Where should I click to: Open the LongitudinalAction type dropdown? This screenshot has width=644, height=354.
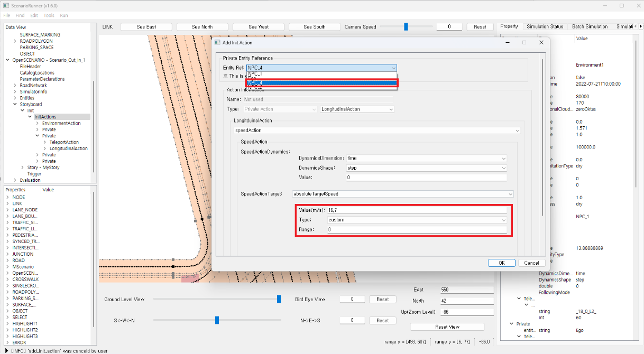coord(357,109)
